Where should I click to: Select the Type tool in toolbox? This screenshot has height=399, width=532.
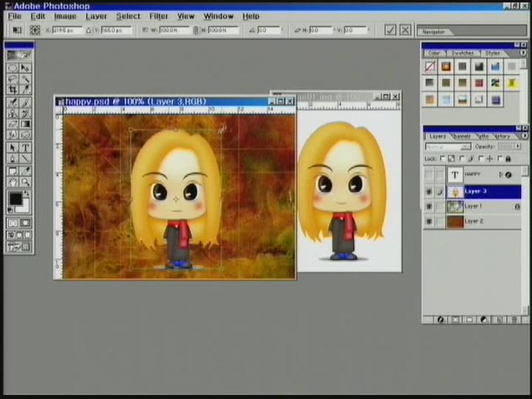[x=25, y=148]
